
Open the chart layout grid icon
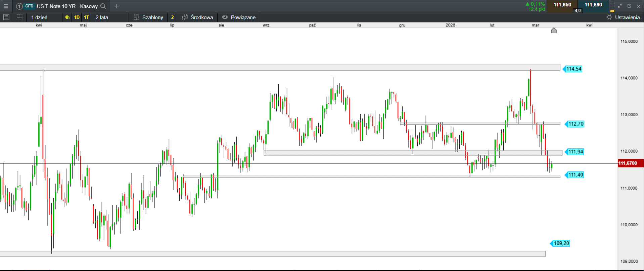pos(19,17)
